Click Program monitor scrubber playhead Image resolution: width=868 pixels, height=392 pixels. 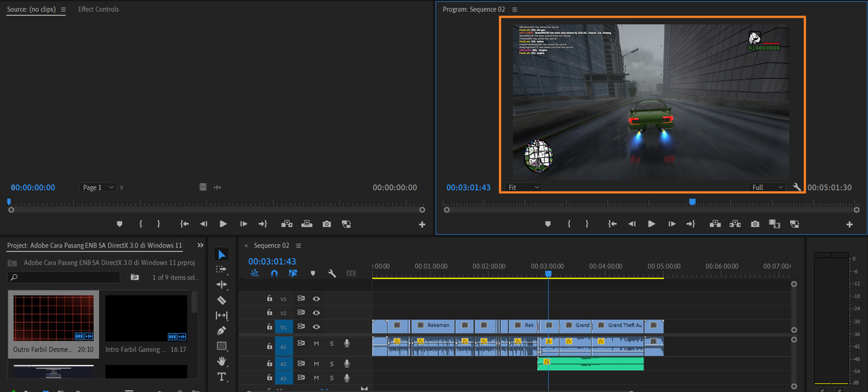click(x=692, y=201)
